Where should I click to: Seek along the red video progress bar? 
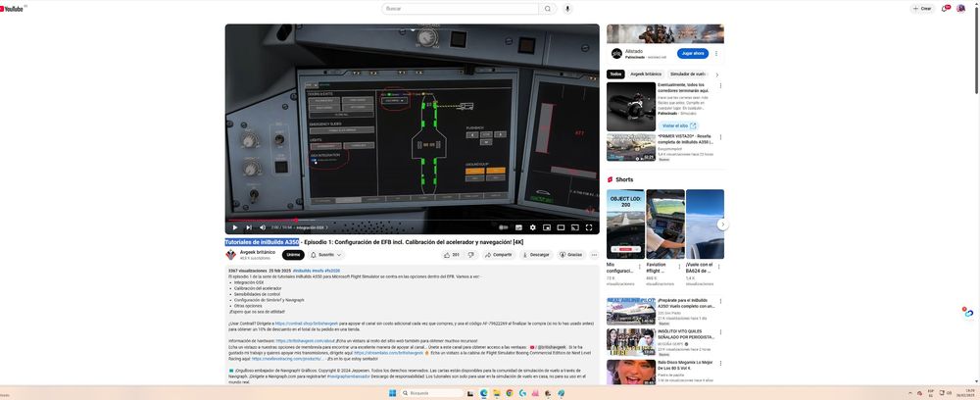coord(412,220)
